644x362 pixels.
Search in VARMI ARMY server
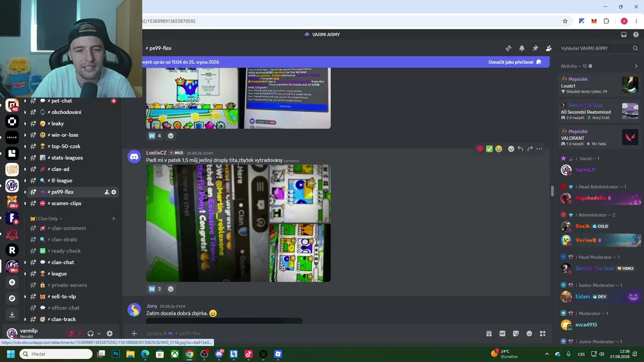599,48
